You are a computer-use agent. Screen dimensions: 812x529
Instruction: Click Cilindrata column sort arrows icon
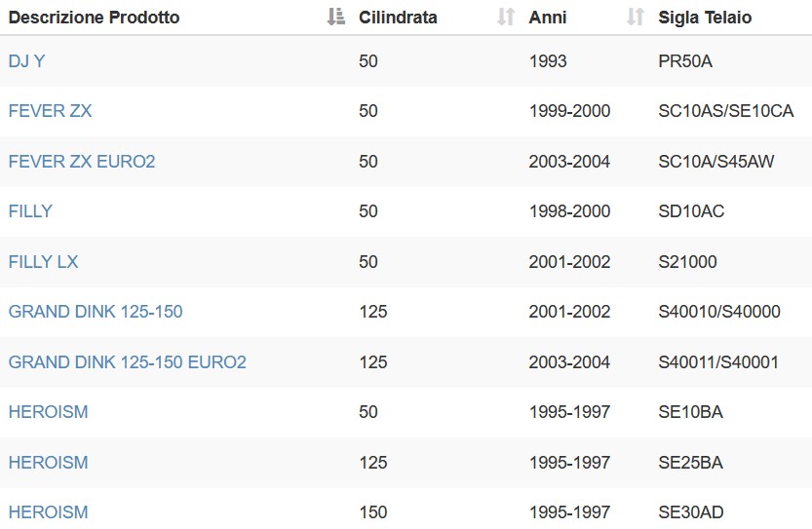[x=506, y=18]
